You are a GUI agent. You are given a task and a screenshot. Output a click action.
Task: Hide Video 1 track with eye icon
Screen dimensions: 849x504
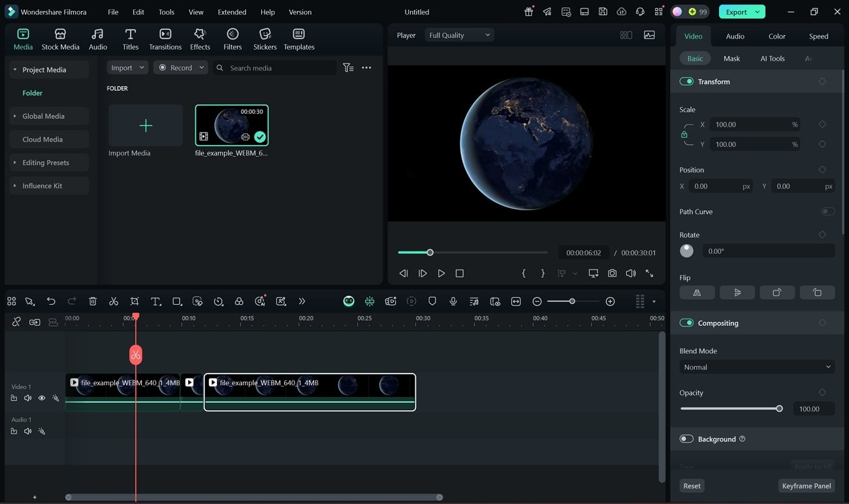42,398
